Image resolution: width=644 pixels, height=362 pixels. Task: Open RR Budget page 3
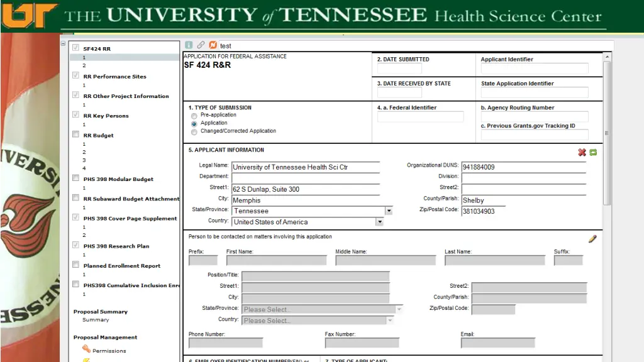pos(84,160)
